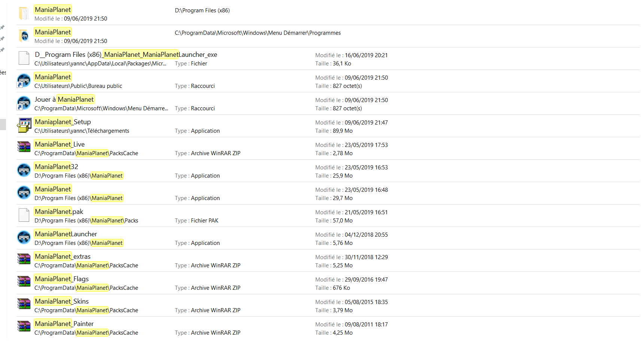The width and height of the screenshot is (644, 341).
Task: Click the Menu Démarrer\Programmes path text
Action: click(258, 33)
